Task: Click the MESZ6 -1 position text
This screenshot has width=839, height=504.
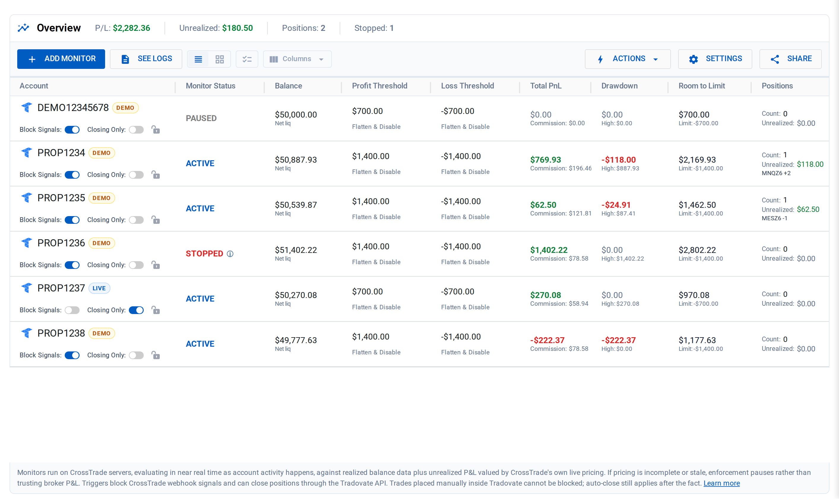Action: click(x=775, y=218)
